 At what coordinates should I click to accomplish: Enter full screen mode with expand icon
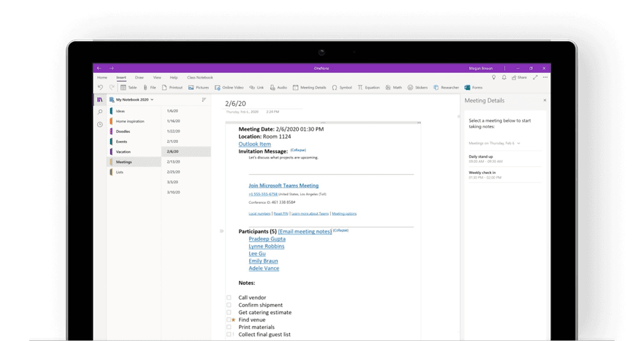click(x=535, y=77)
